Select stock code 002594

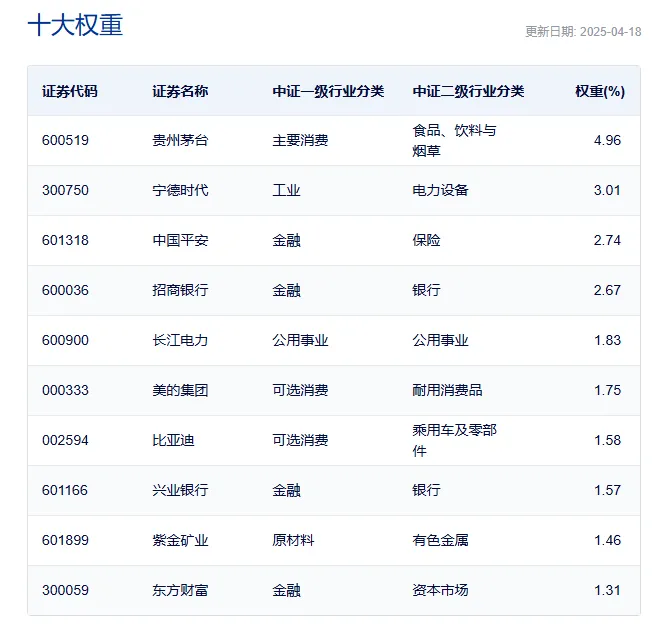pyautogui.click(x=65, y=440)
